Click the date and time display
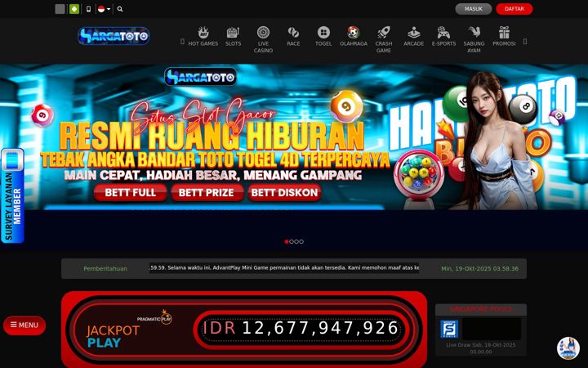 pyautogui.click(x=479, y=268)
